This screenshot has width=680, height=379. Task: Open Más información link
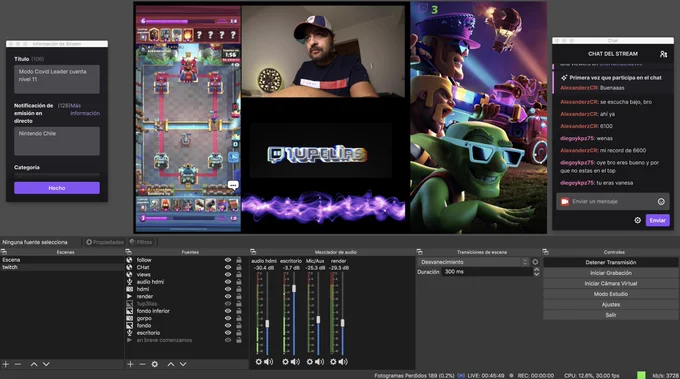pos(85,109)
